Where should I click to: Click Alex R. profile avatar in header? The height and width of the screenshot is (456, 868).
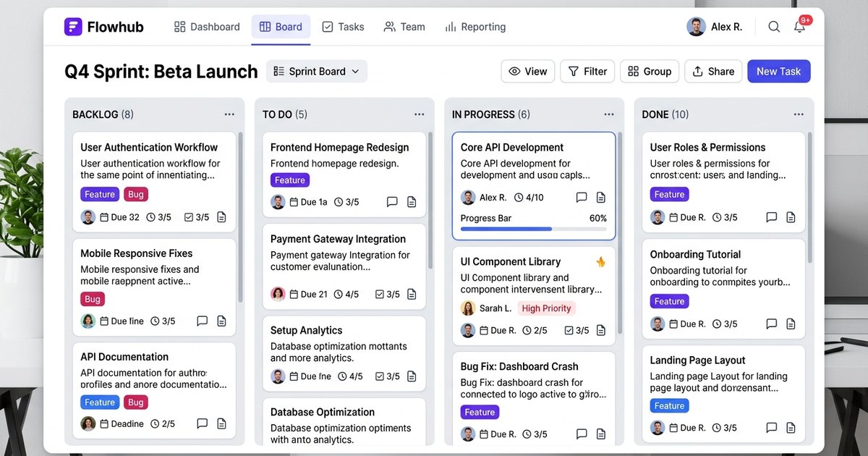click(696, 27)
